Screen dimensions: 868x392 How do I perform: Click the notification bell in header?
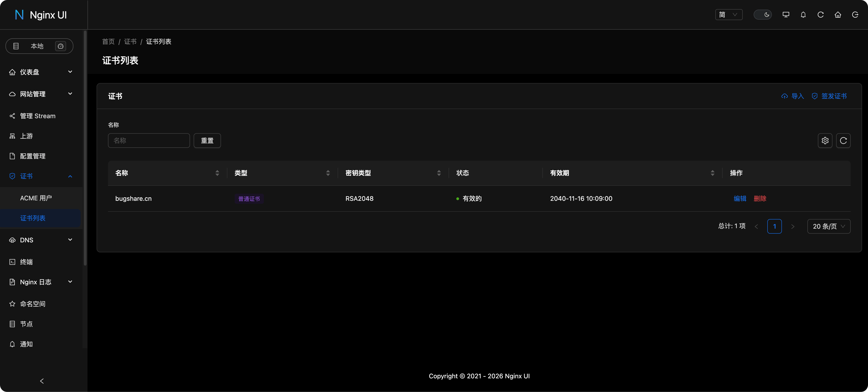click(803, 15)
